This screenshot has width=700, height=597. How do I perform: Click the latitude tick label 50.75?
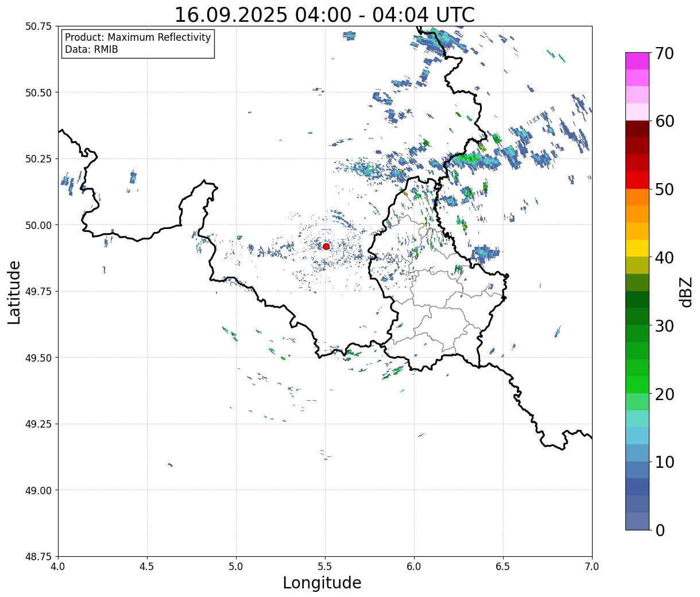[x=38, y=26]
